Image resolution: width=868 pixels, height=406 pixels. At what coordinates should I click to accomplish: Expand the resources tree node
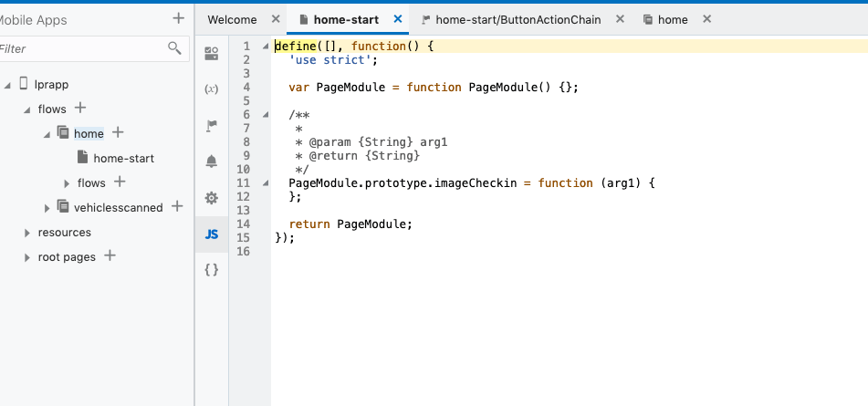[x=27, y=233]
